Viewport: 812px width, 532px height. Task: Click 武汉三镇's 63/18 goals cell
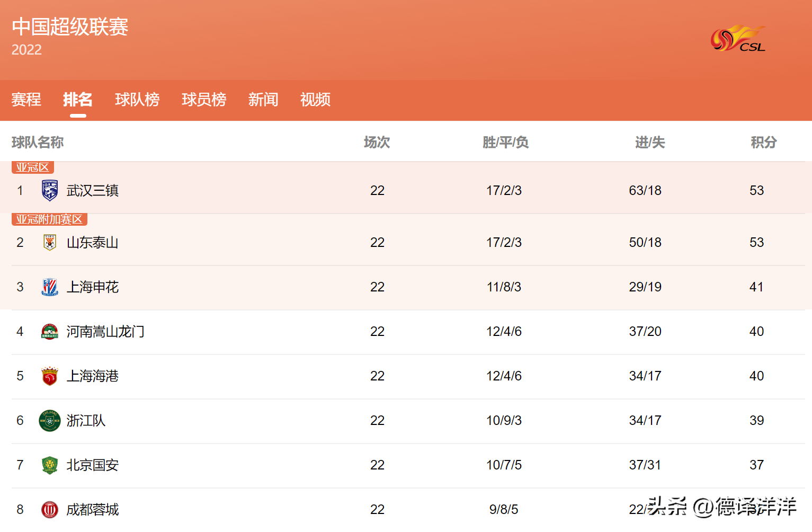pyautogui.click(x=645, y=190)
